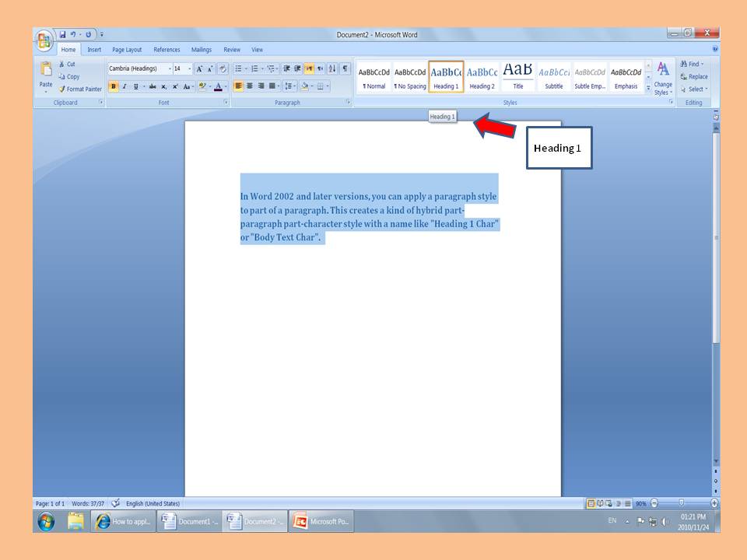Click the Office button orb

45,39
